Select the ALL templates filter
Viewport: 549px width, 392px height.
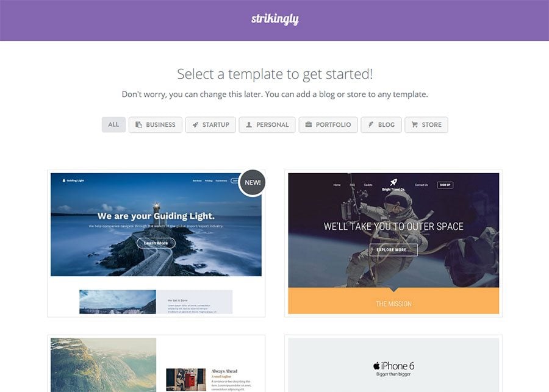(113, 124)
